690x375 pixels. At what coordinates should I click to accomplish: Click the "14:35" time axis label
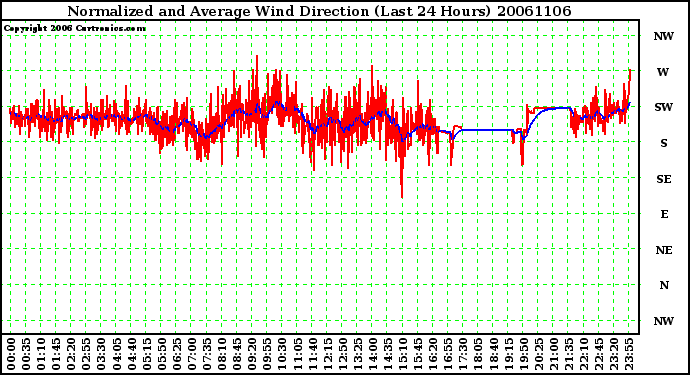tap(388, 354)
